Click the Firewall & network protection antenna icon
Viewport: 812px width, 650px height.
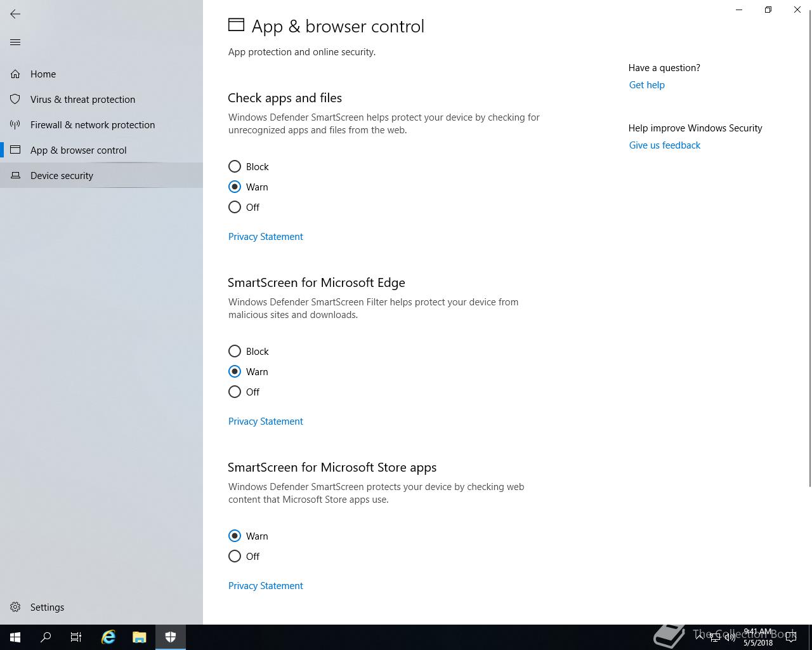click(15, 125)
